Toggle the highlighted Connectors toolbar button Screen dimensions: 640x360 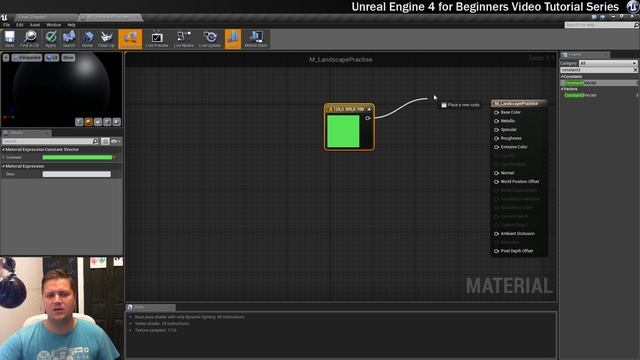(x=130, y=39)
